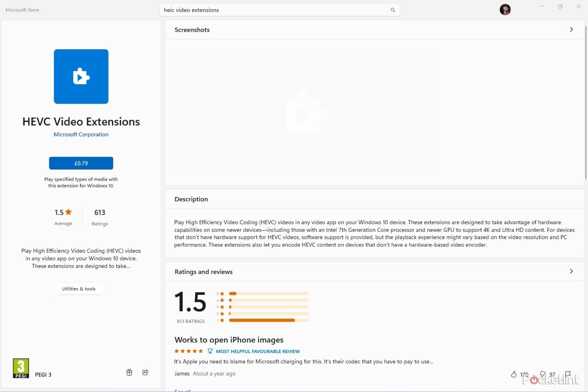Click MOST HELPFUL FAVOURABLE REVIEW label
Image resolution: width=588 pixels, height=392 pixels.
pyautogui.click(x=258, y=351)
